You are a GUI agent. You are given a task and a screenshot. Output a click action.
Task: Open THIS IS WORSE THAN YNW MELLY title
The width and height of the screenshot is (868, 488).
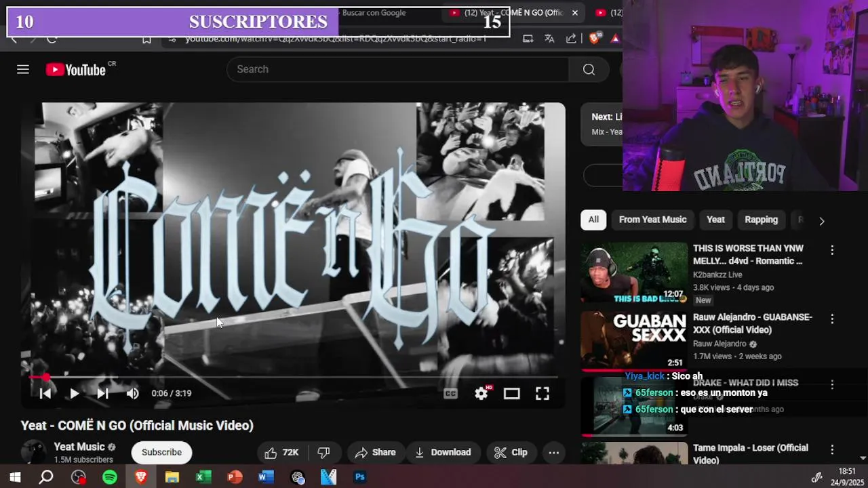748,255
